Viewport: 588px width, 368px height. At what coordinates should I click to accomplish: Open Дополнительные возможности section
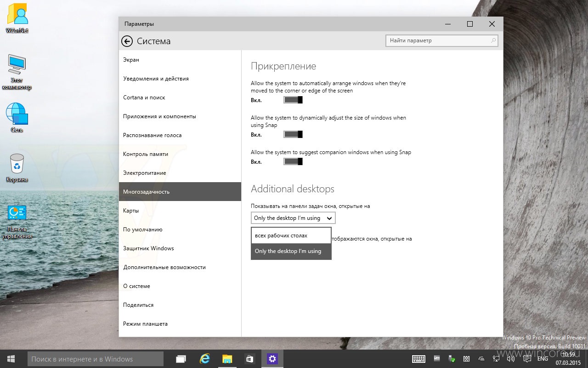coord(180,267)
